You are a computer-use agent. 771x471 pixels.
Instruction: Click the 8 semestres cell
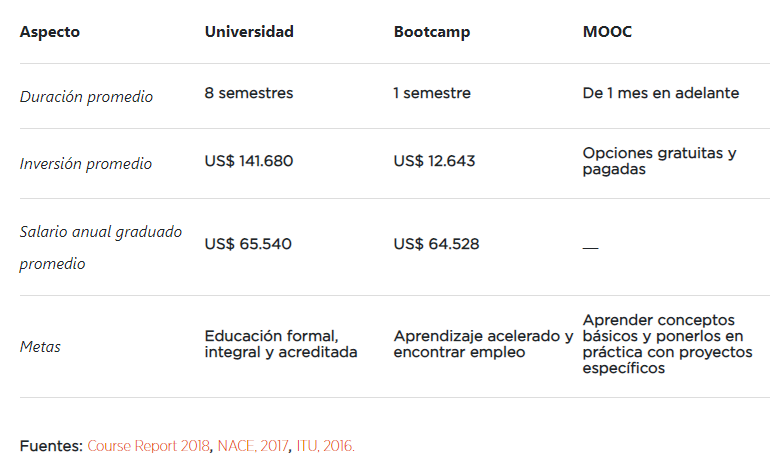249,93
